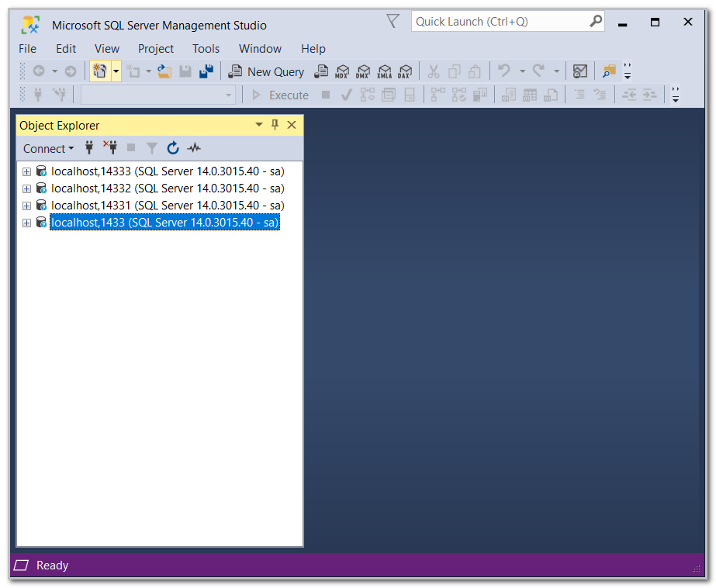The image size is (716, 588).
Task: Open the Window menu
Action: coord(259,48)
